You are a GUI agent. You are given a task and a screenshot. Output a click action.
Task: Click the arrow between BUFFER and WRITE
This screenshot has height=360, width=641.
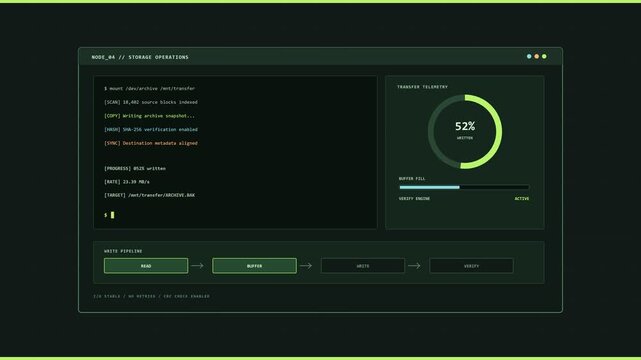tap(305, 266)
